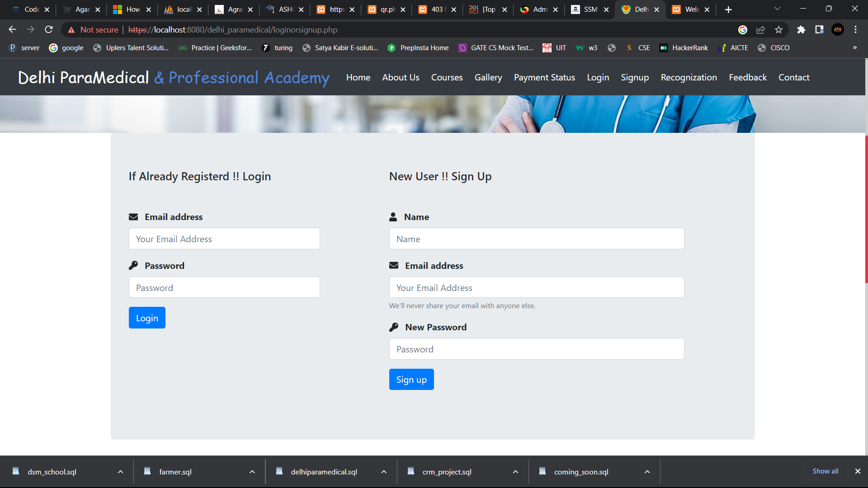Open Chrome three-dot menu
This screenshot has width=868, height=488.
855,30
